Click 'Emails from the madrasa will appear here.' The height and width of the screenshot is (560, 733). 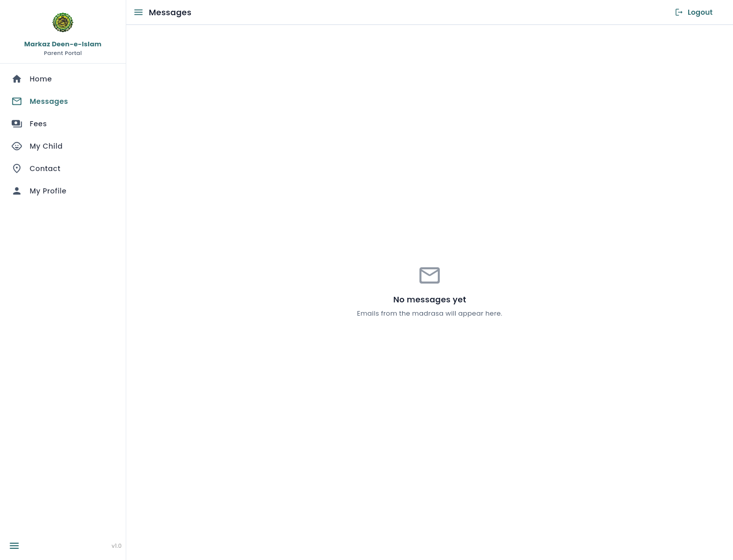pyautogui.click(x=430, y=314)
